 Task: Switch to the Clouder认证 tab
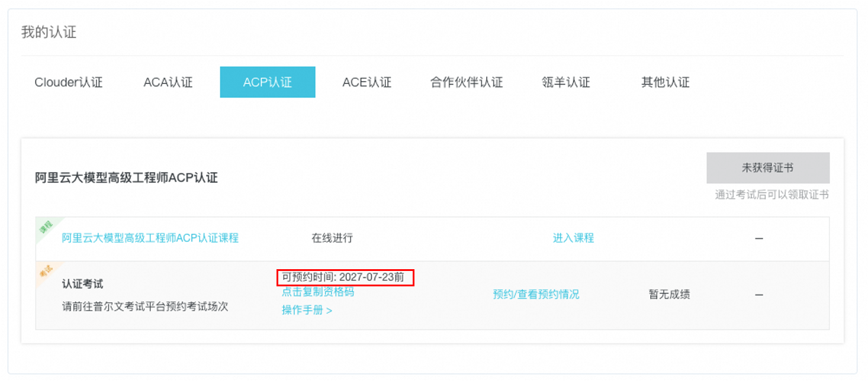[69, 82]
